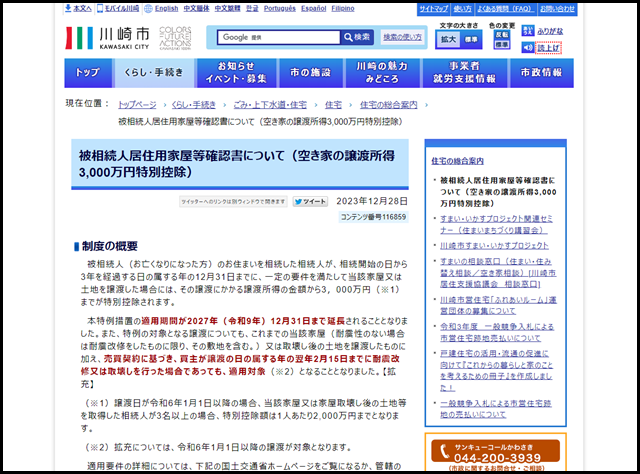Screen dimensions: 640x474
Task: Click the サンキューコールかわさき phone banner
Action: coord(496,454)
